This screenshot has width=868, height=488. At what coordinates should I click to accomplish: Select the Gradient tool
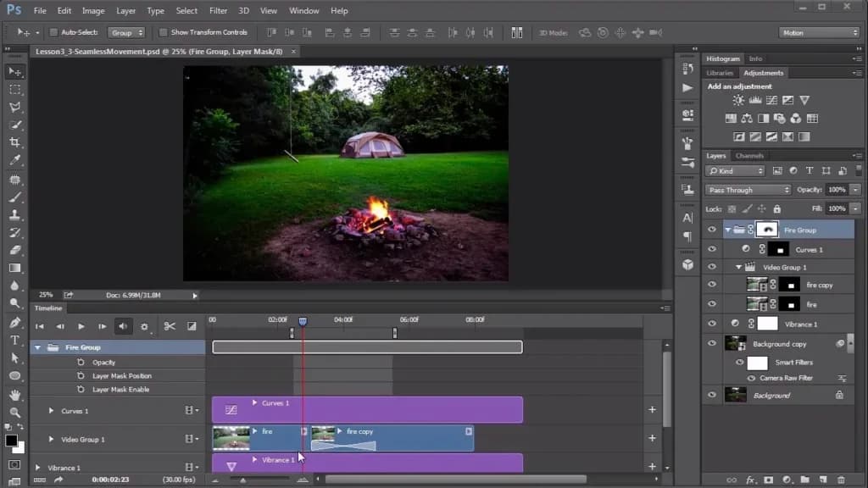pyautogui.click(x=15, y=269)
